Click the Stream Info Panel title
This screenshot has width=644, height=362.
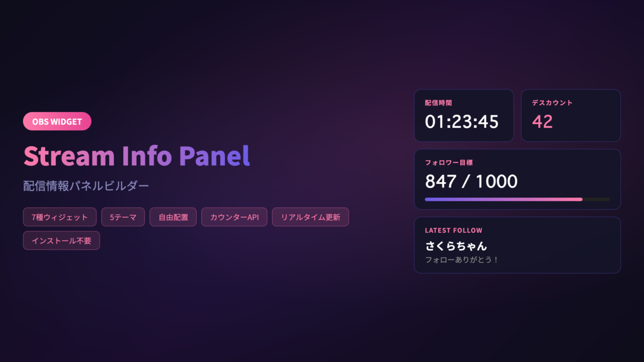[x=136, y=156]
